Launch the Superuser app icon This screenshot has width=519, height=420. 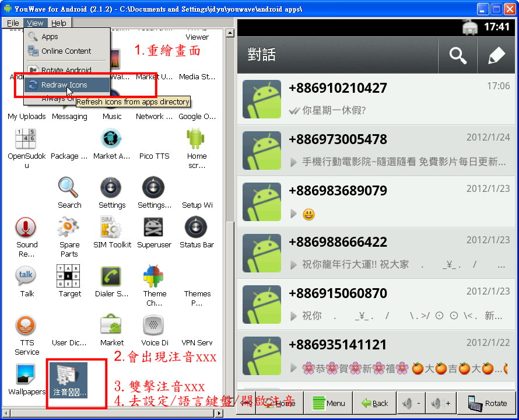pyautogui.click(x=153, y=227)
